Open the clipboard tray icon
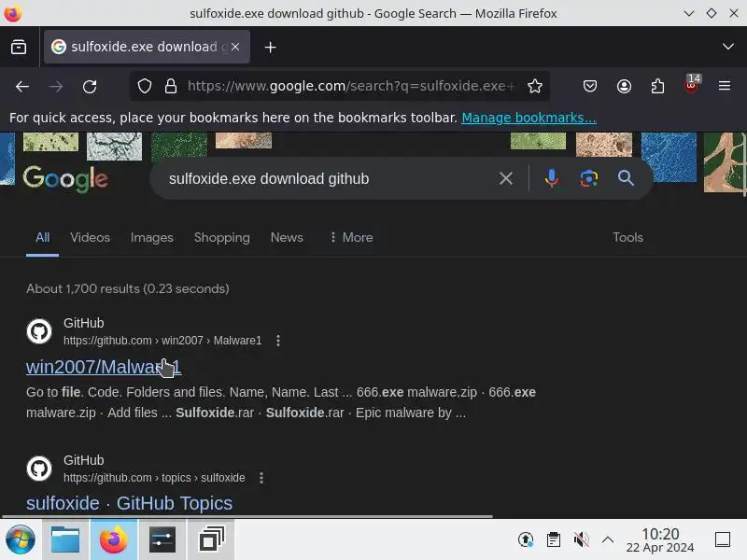Image resolution: width=747 pixels, height=560 pixels. point(553,539)
